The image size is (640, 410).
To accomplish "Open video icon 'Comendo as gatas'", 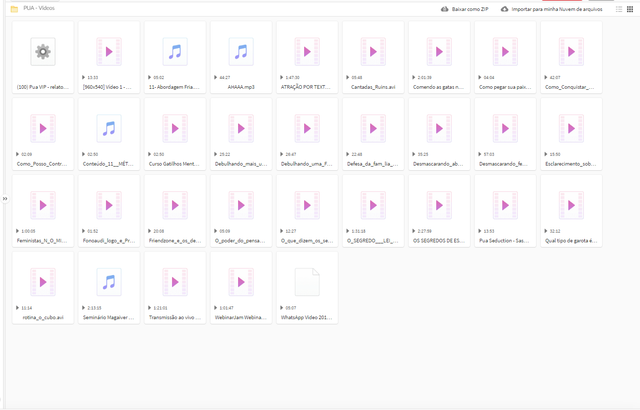I will tap(439, 51).
